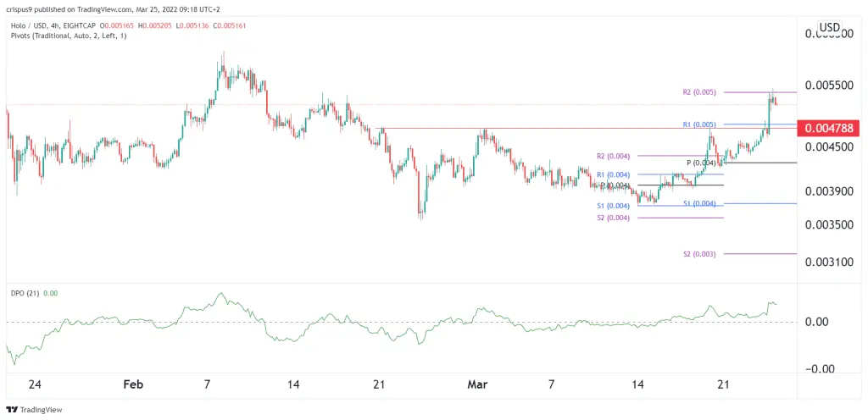Click the purple R2 (0.004) pivot label

[x=614, y=156]
